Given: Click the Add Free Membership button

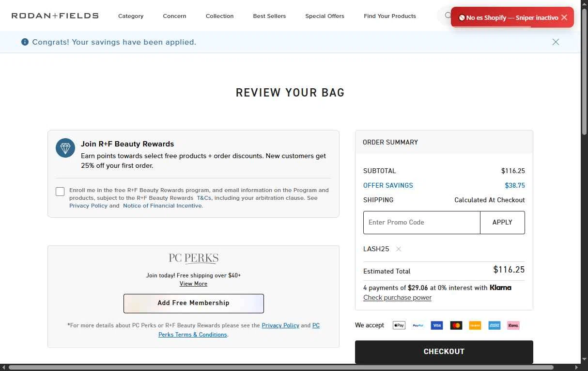Looking at the screenshot, I should tap(194, 303).
